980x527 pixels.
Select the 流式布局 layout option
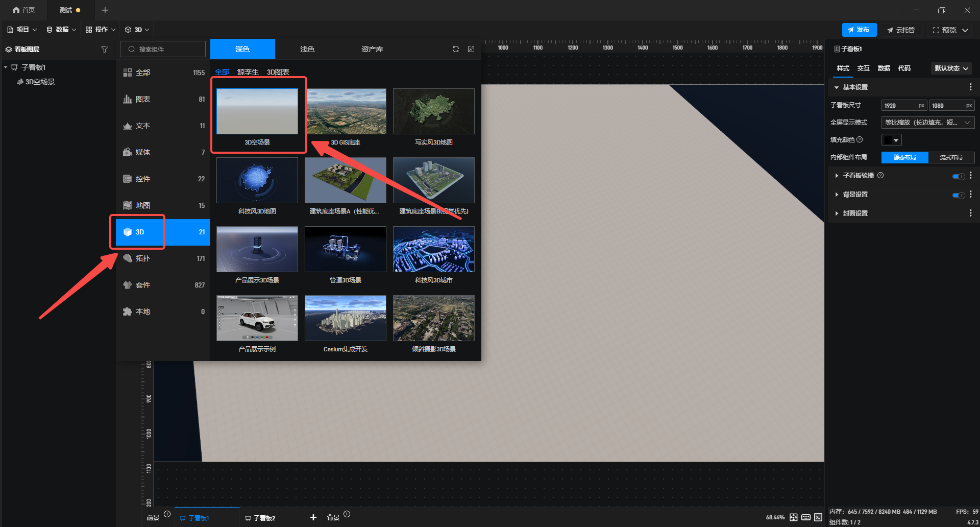click(x=951, y=157)
